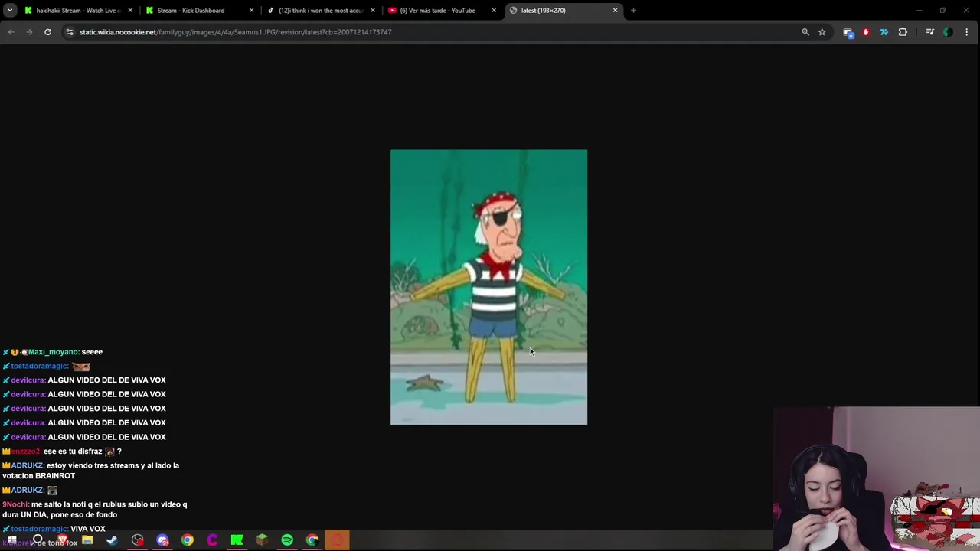Viewport: 980px width, 551px height.
Task: Open File Explorer from taskbar
Action: point(87,540)
